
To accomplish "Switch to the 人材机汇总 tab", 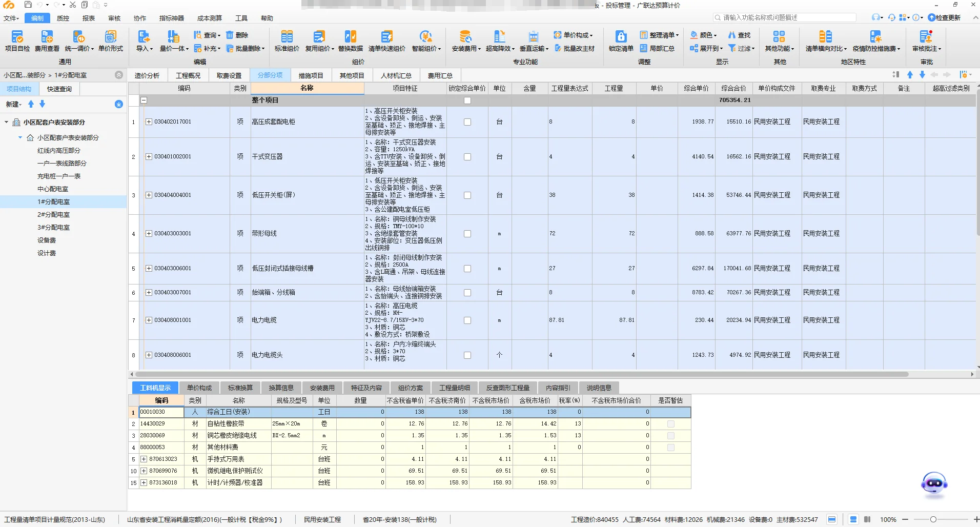I will pyautogui.click(x=396, y=75).
